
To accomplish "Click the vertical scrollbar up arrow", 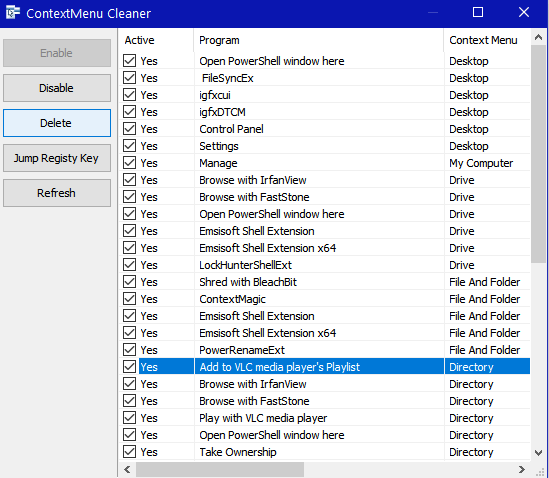I will [x=538, y=37].
